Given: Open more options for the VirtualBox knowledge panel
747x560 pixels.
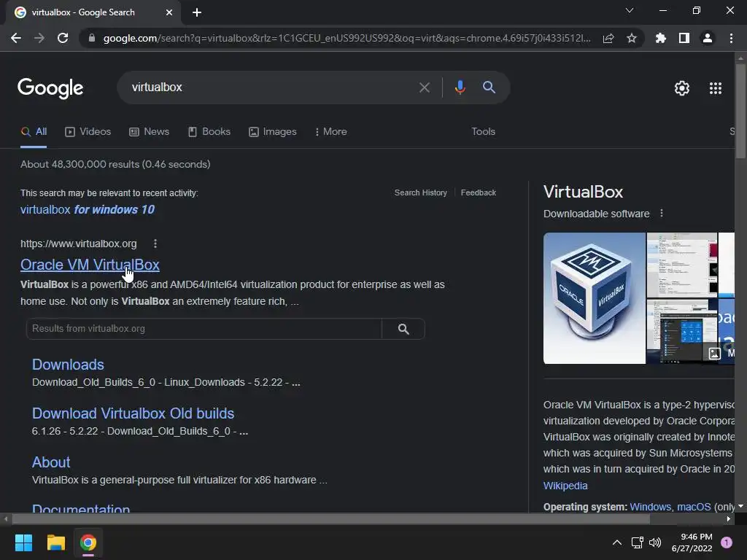Looking at the screenshot, I should click(661, 214).
